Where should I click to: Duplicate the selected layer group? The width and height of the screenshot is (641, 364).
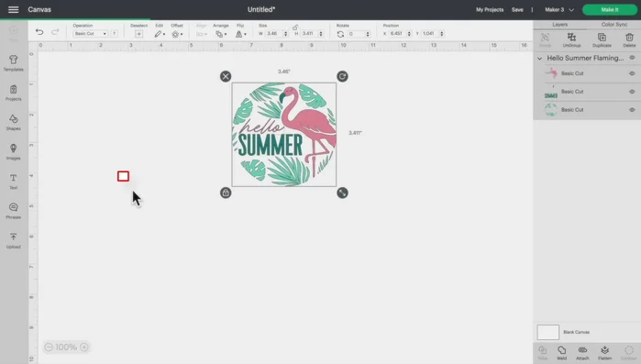point(602,39)
